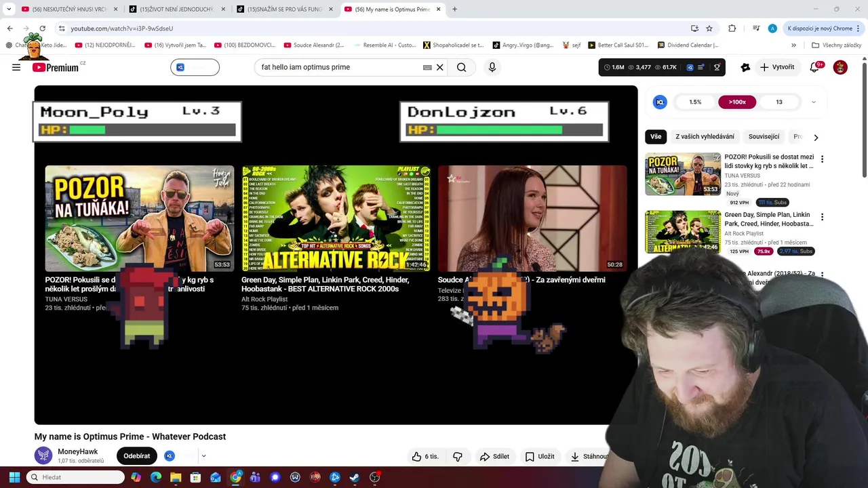
Task: Go back in browser history
Action: click(9, 28)
